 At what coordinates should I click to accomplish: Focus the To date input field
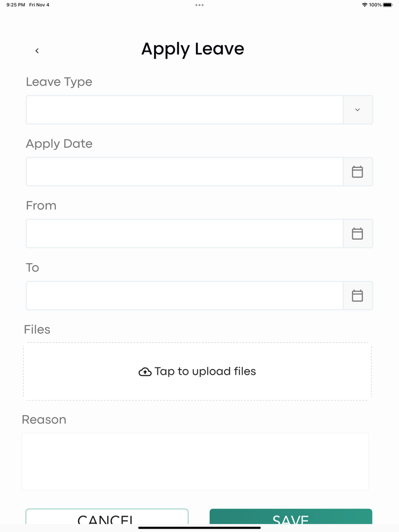click(184, 296)
